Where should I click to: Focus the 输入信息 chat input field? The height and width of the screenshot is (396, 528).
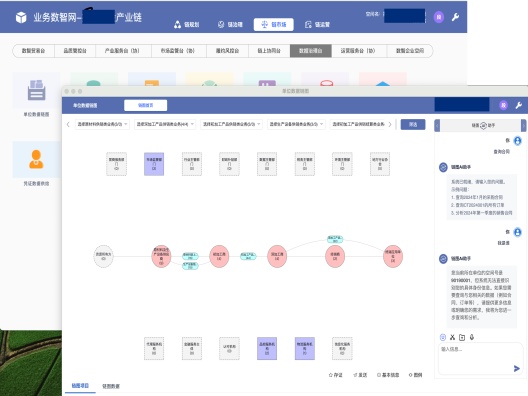point(480,359)
